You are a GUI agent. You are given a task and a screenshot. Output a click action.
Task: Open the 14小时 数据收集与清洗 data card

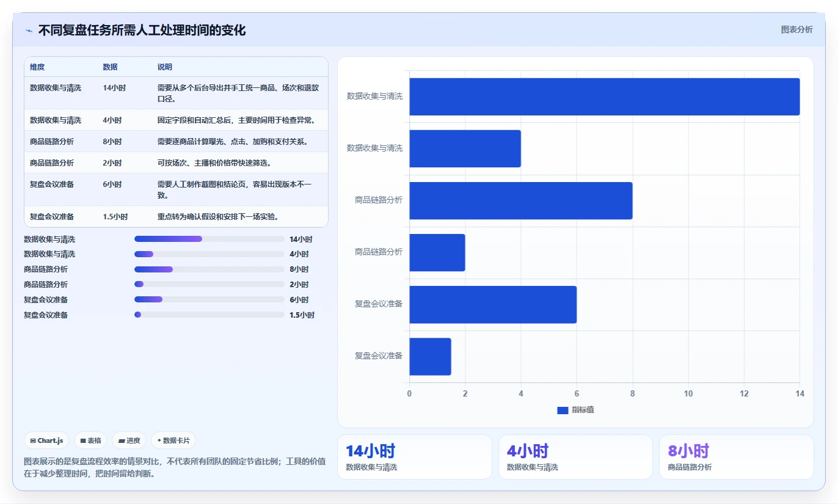[415, 457]
